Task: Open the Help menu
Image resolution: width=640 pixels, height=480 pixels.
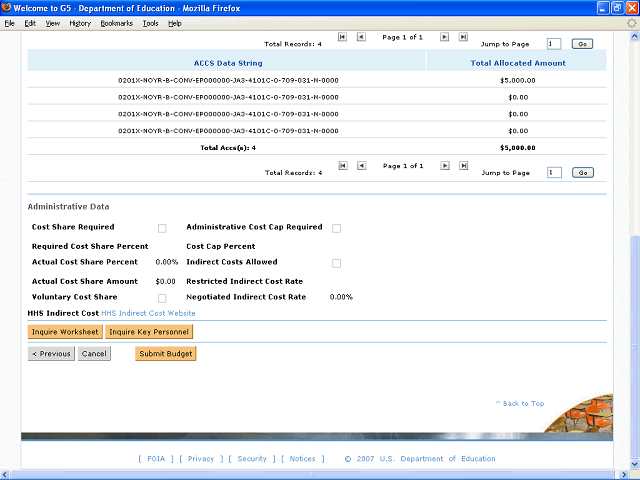Action: [x=175, y=23]
